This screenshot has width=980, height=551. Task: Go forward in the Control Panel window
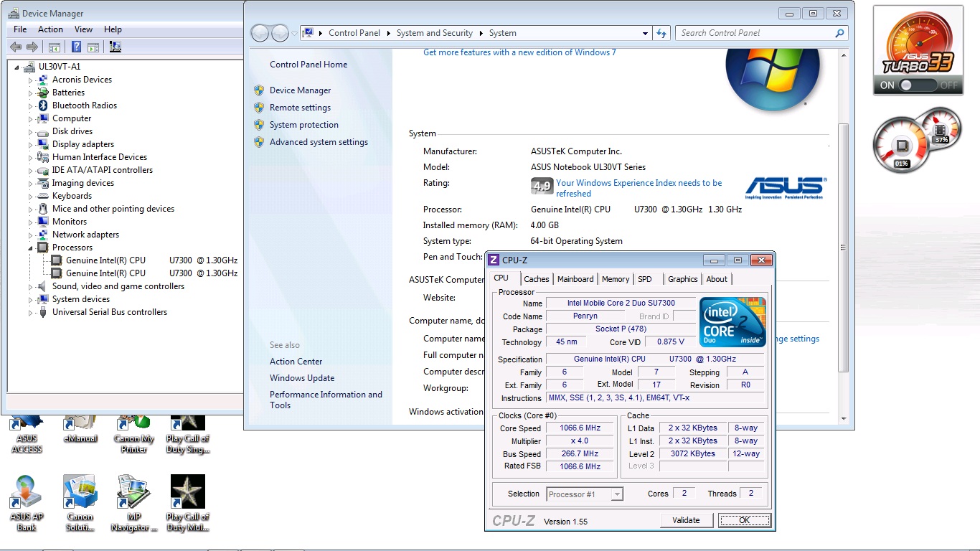pos(280,33)
